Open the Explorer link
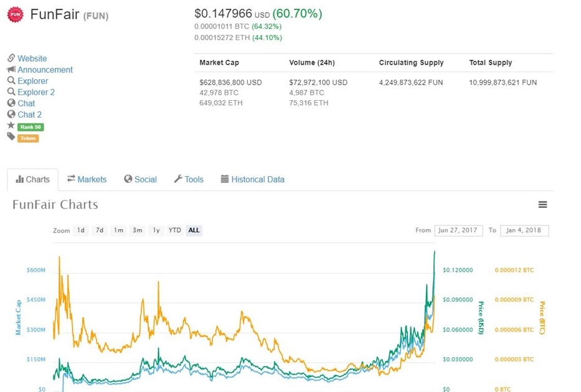The image size is (581, 392). 33,81
